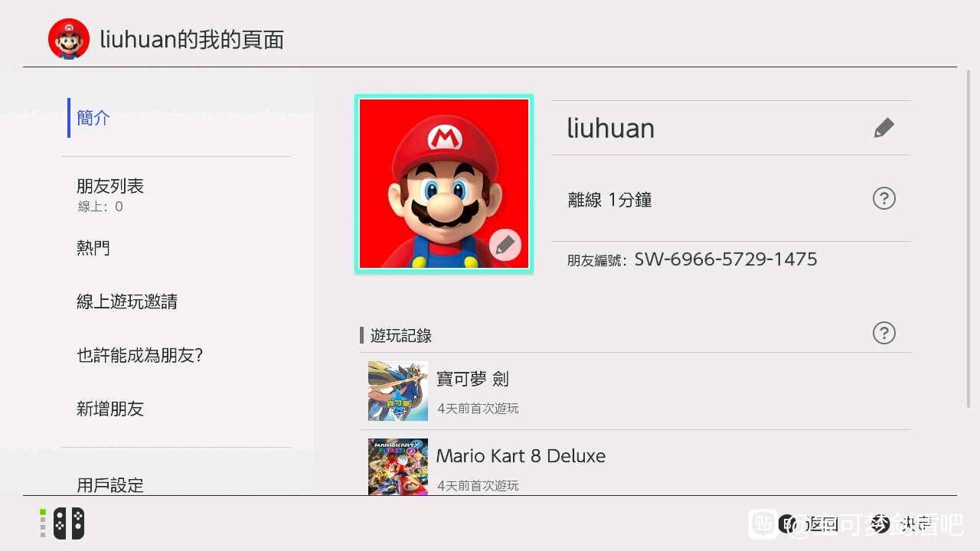Image resolution: width=980 pixels, height=551 pixels.
Task: Open 線上遊玩邀請 in the sidebar
Action: (x=127, y=302)
